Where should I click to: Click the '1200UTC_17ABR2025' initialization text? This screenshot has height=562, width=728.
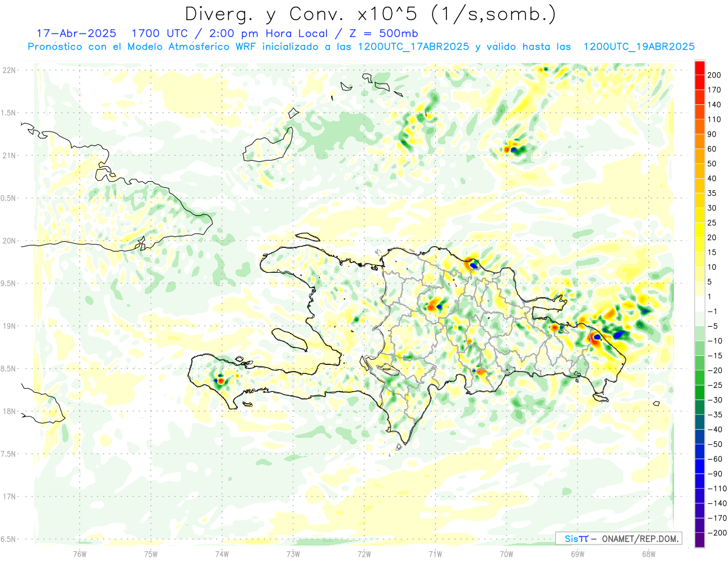(414, 47)
